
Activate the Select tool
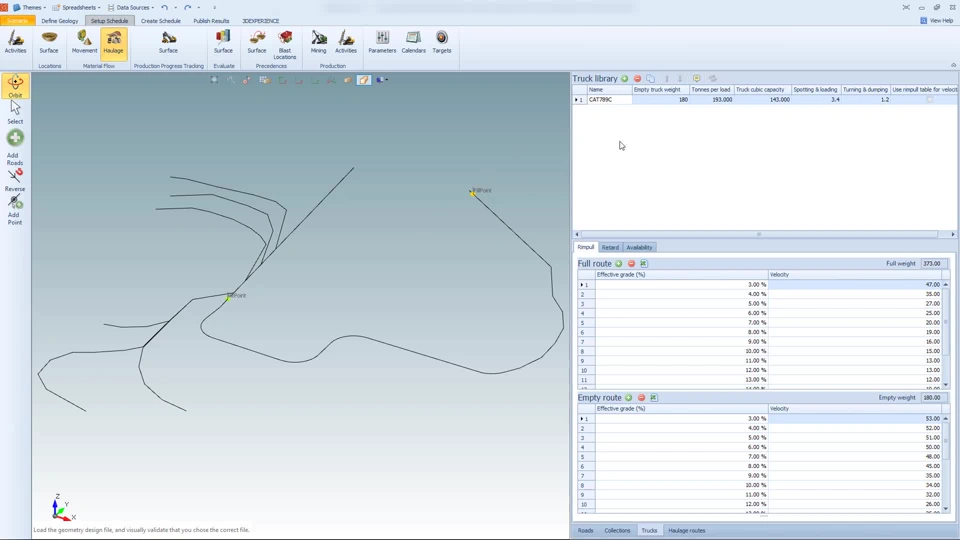(15, 113)
